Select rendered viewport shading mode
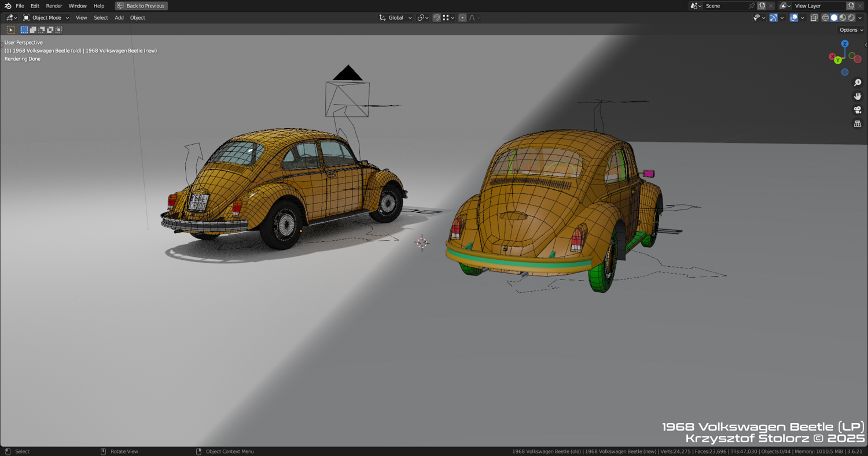This screenshot has width=868, height=456. pos(851,18)
